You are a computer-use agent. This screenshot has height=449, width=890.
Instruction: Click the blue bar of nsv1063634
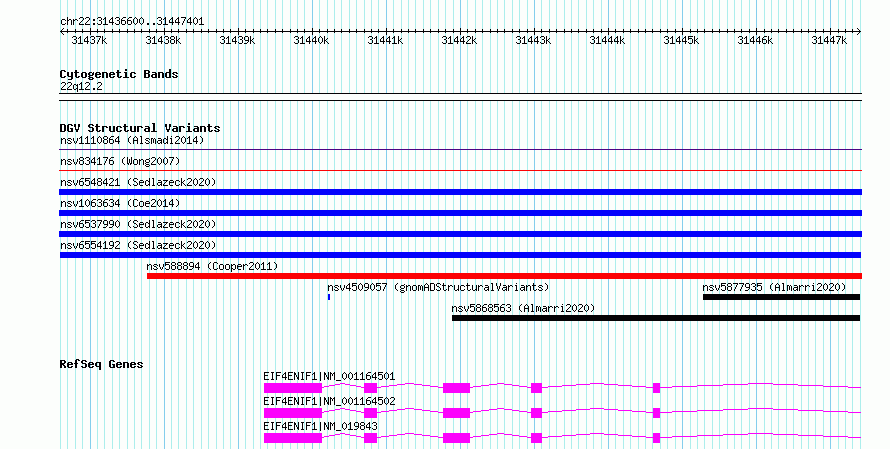460,213
